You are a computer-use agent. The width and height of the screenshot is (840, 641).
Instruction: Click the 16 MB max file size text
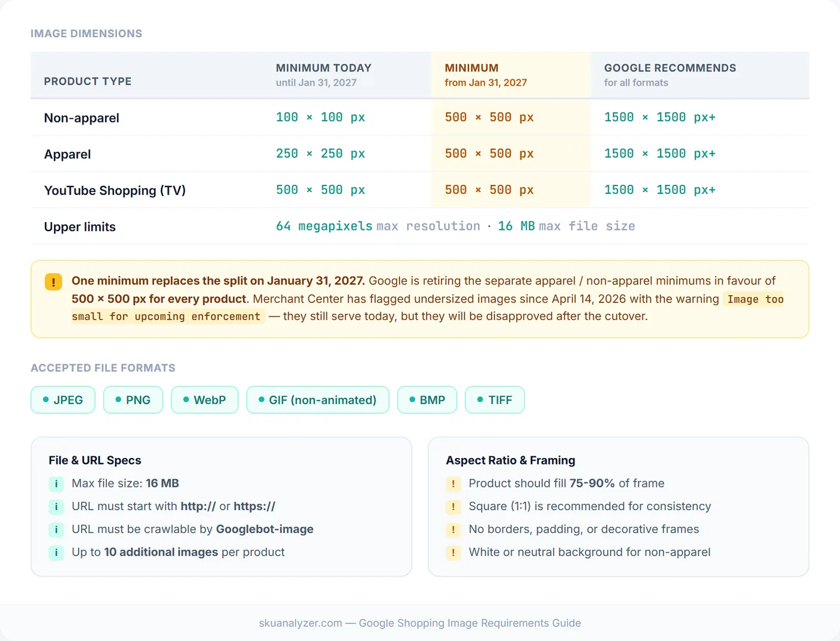point(566,226)
